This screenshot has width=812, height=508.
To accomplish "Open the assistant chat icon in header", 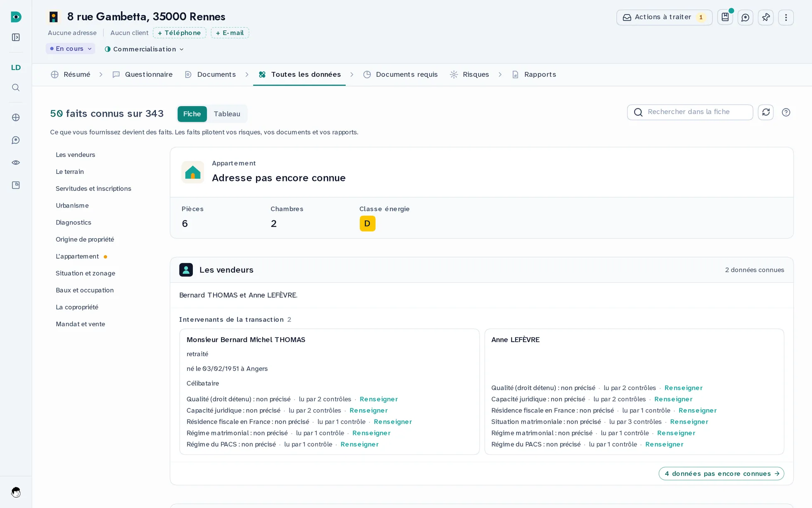I will [x=745, y=17].
